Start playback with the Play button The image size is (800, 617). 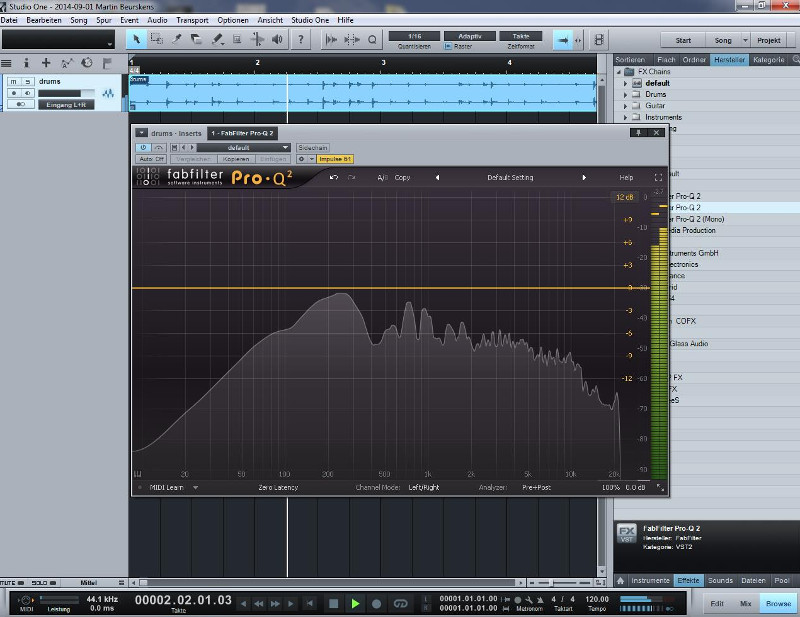[355, 604]
